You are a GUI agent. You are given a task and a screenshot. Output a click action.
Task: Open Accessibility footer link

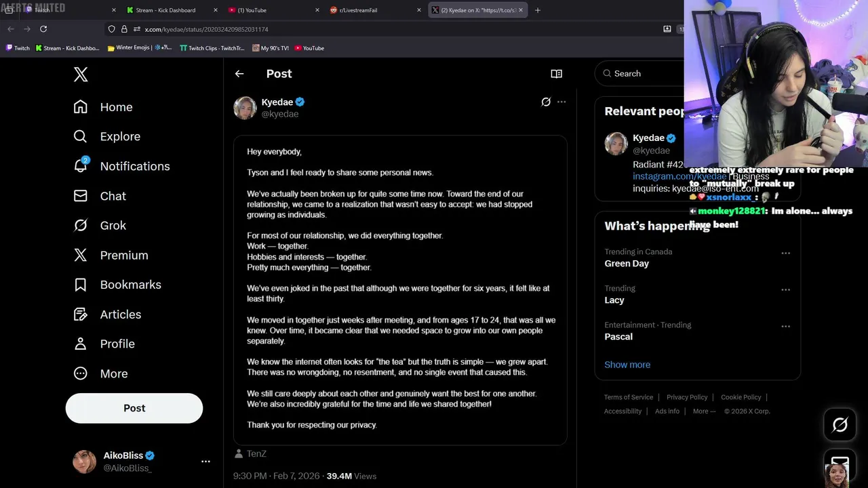623,411
